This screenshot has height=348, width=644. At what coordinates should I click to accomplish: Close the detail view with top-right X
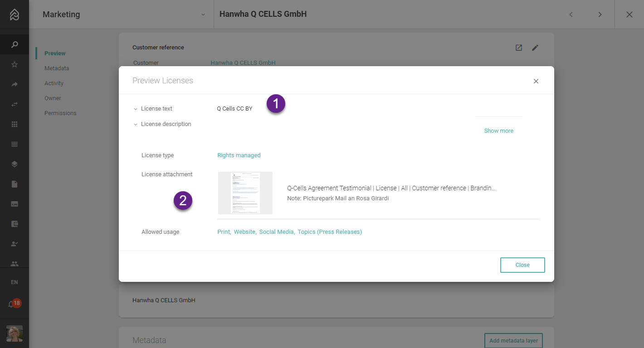[629, 14]
